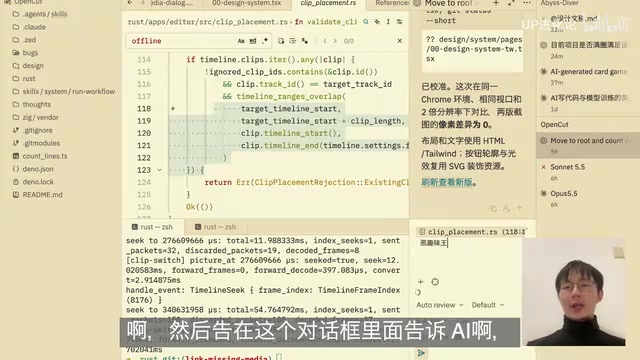
Task: Open editor settings sliders icon in breadcrumb bar
Action: pyautogui.click(x=400, y=22)
